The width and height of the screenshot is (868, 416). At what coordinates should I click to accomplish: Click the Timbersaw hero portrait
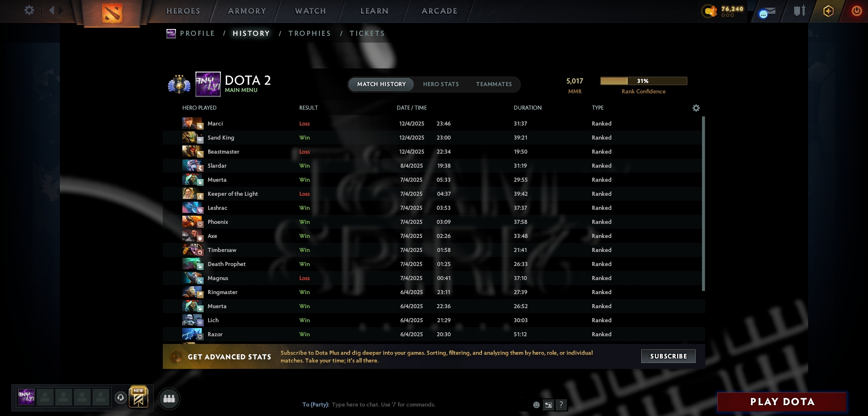192,250
